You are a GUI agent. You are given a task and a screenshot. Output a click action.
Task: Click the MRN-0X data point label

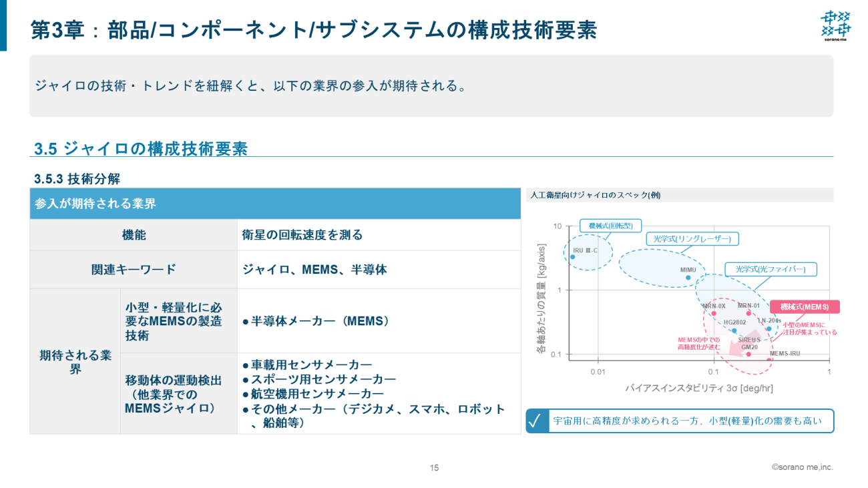pos(714,306)
